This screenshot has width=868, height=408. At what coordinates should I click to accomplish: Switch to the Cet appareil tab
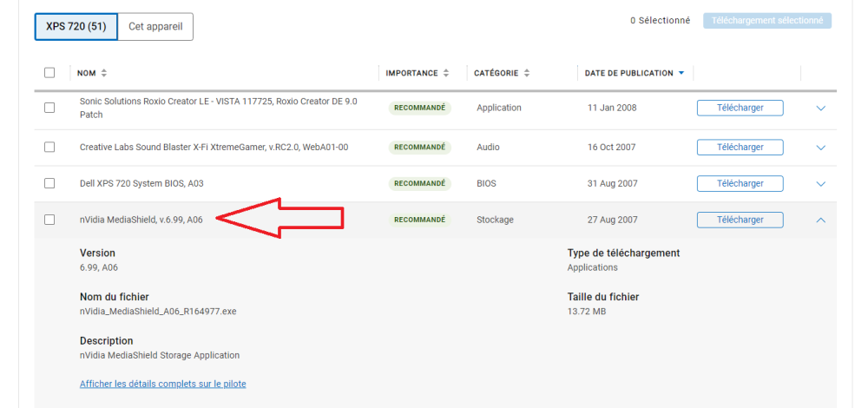155,26
